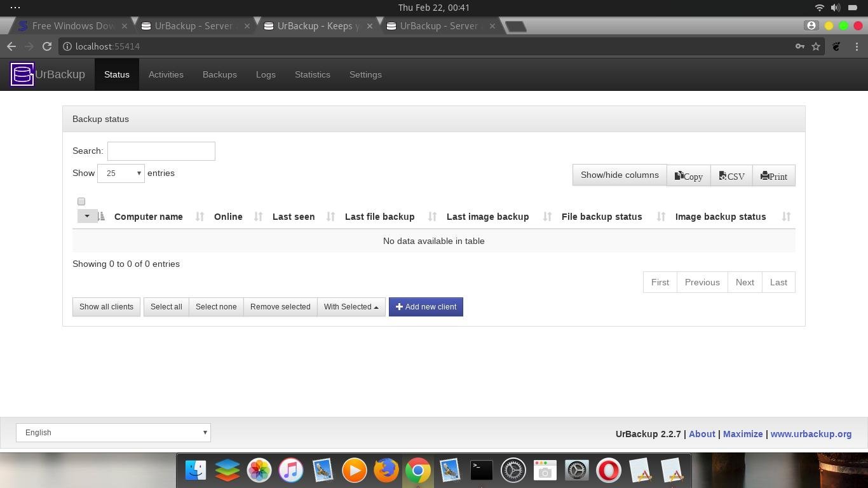Close the Free Windows Download tab
The height and width of the screenshot is (488, 868).
click(125, 26)
